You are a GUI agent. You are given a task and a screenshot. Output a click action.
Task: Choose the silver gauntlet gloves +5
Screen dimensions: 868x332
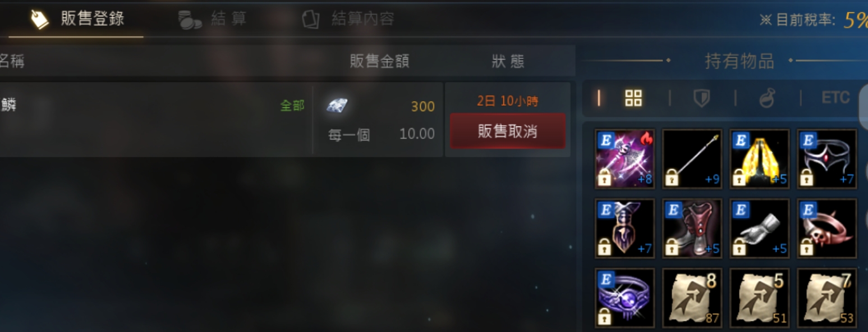tap(760, 228)
